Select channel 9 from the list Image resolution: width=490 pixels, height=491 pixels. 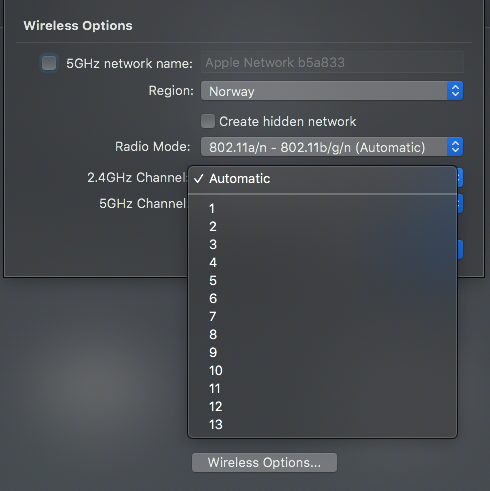tap(322, 353)
